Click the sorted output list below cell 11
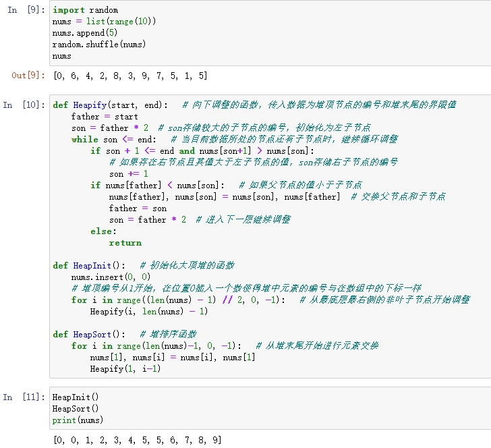Image resolution: width=491 pixels, height=448 pixels. click(x=138, y=440)
